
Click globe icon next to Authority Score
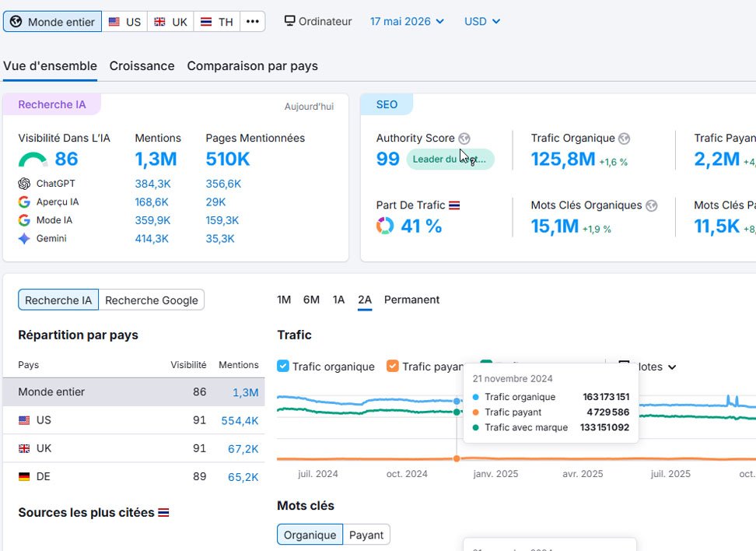(x=464, y=139)
